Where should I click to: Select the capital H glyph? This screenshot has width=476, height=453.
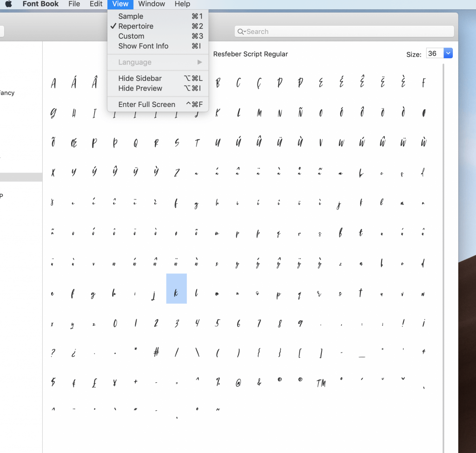(74, 113)
